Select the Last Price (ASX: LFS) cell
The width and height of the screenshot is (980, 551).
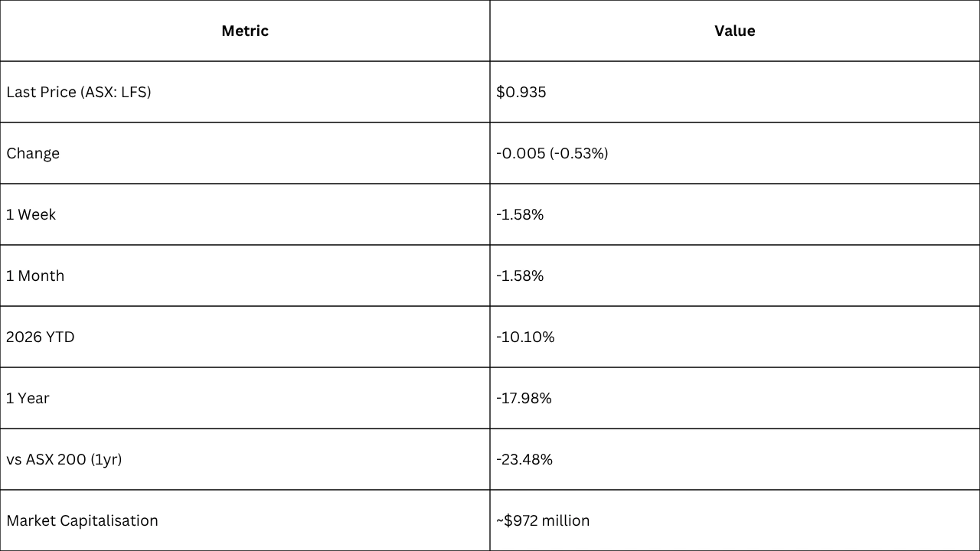click(x=79, y=92)
